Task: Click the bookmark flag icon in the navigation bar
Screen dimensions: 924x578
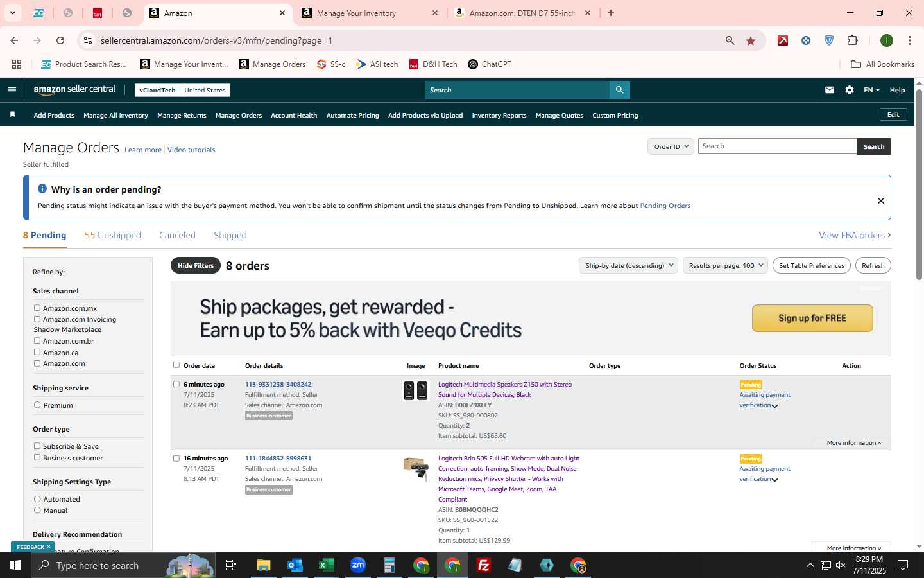Action: (x=12, y=115)
